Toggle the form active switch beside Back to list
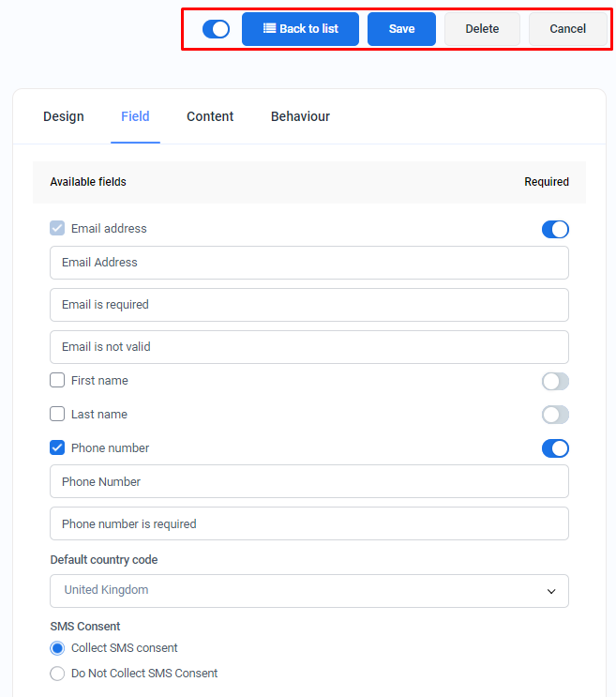 tap(216, 29)
